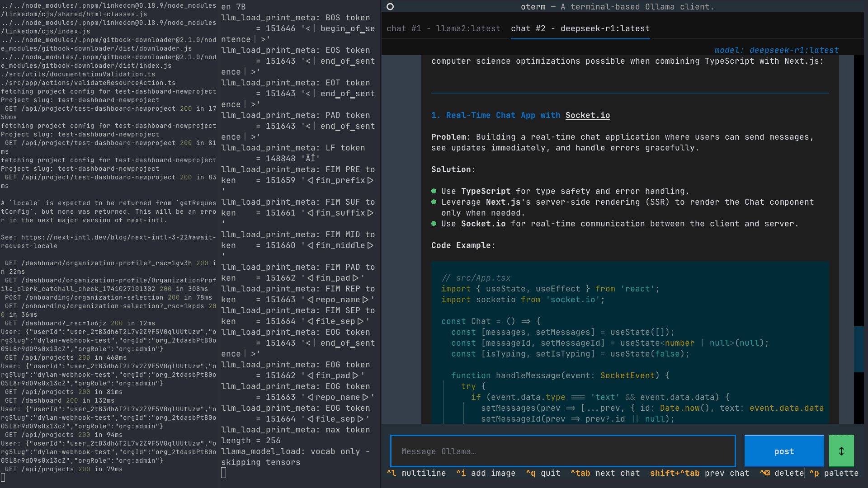
Task: Click './src/utils/documentationValidation.ts' path
Action: click(x=78, y=74)
